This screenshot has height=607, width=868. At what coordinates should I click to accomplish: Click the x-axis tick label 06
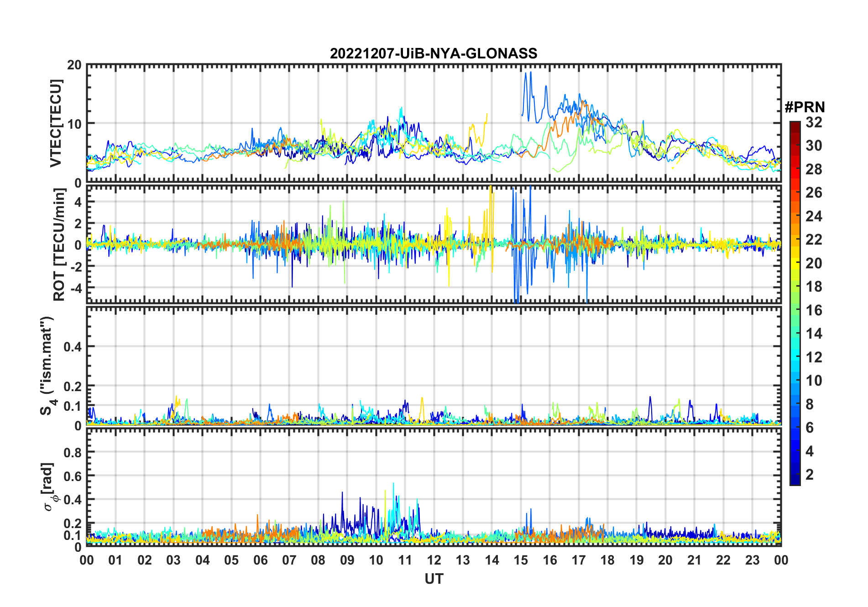tap(260, 560)
